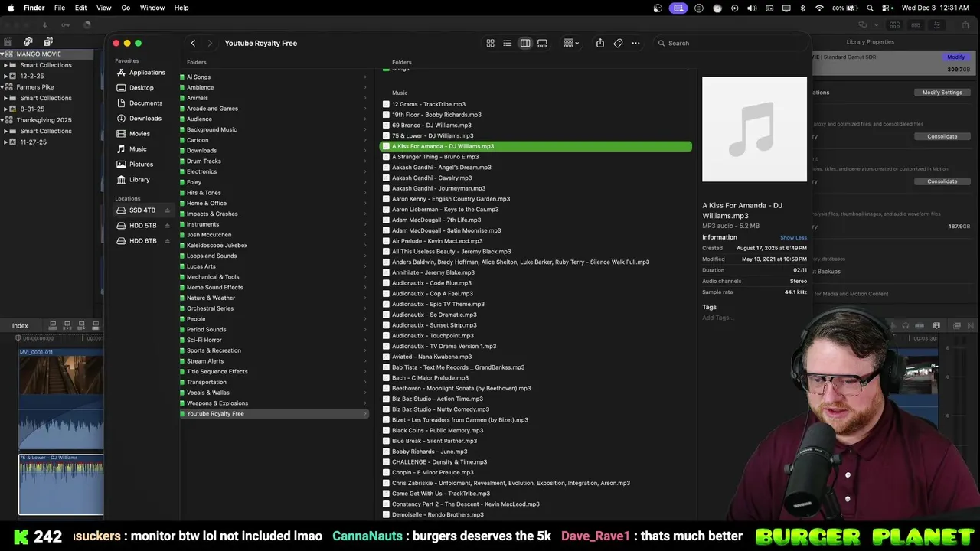Open the Wi-Fi menu bar icon
Screen dimensions: 980x551
coord(819,8)
